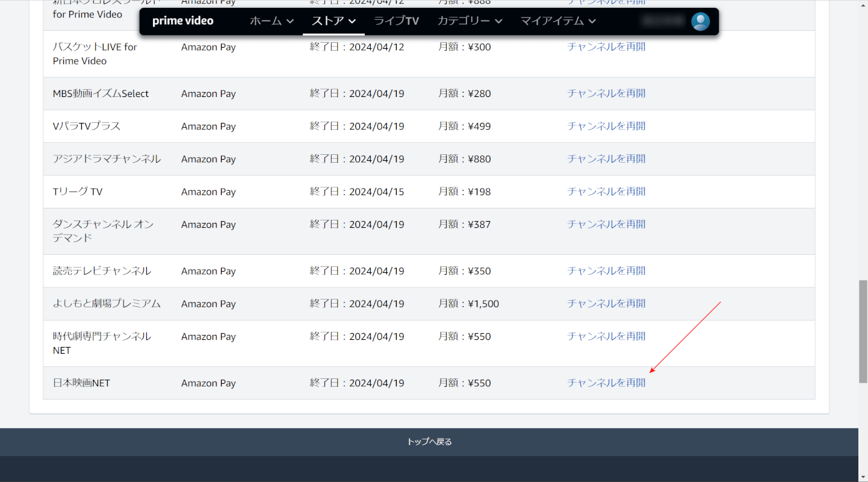The height and width of the screenshot is (482, 868).
Task: Resume the 日本映画NET channel
Action: point(606,383)
